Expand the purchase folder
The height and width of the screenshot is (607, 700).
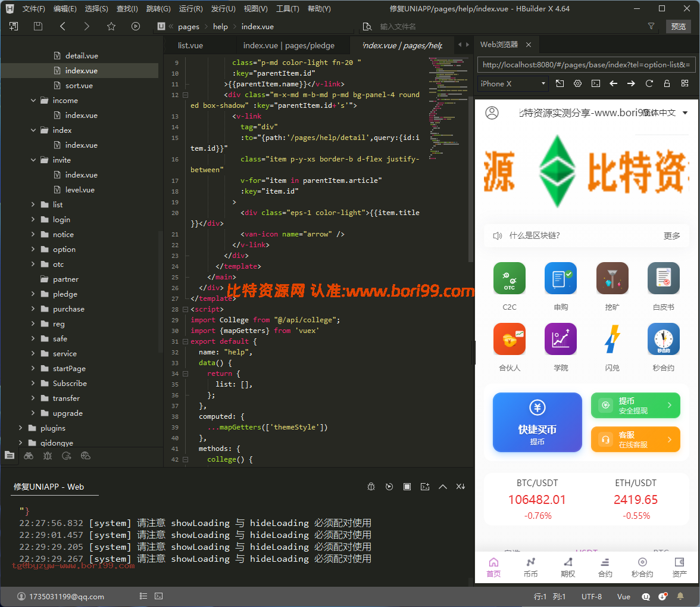(33, 309)
